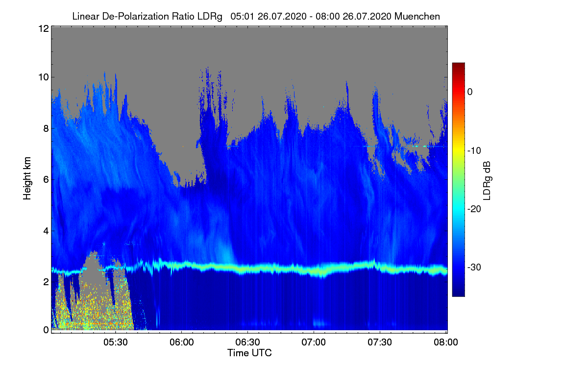Image resolution: width=588 pixels, height=392 pixels.
Task: Click the height tick label 2
Action: [x=46, y=282]
